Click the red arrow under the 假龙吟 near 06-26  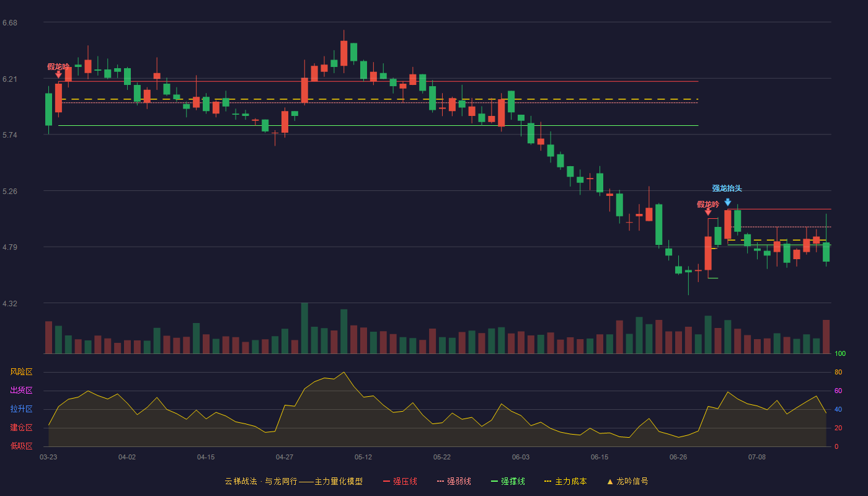click(708, 211)
